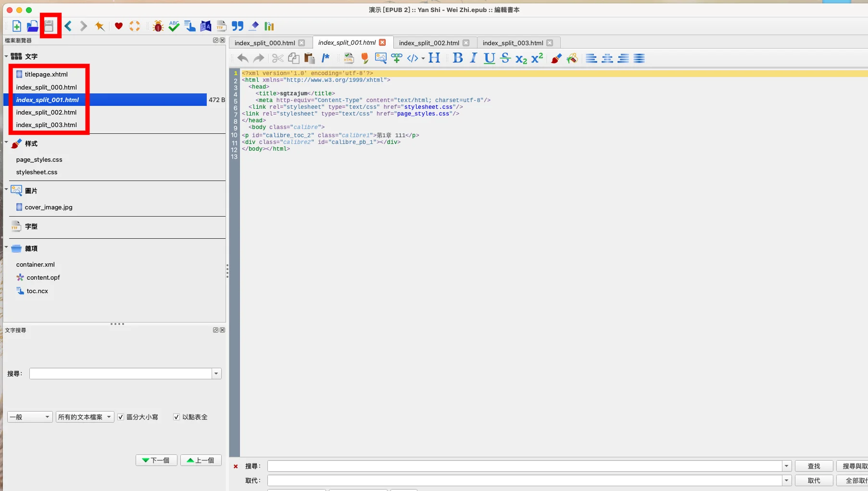Run the bug check book icon

(x=158, y=26)
